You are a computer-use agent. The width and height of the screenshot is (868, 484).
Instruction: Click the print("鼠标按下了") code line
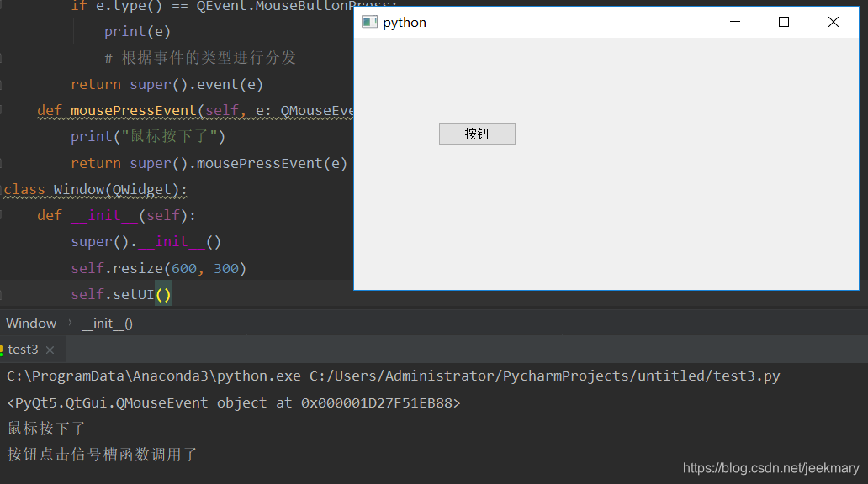click(x=148, y=137)
